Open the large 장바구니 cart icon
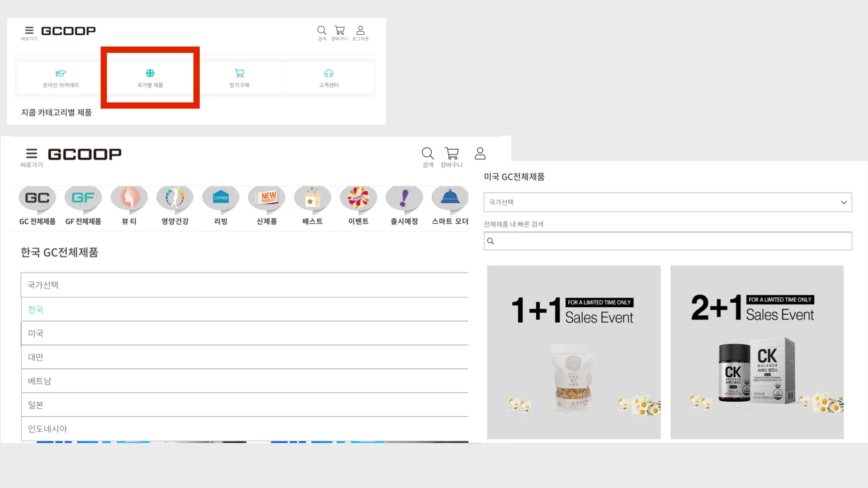868x488 pixels. click(451, 154)
